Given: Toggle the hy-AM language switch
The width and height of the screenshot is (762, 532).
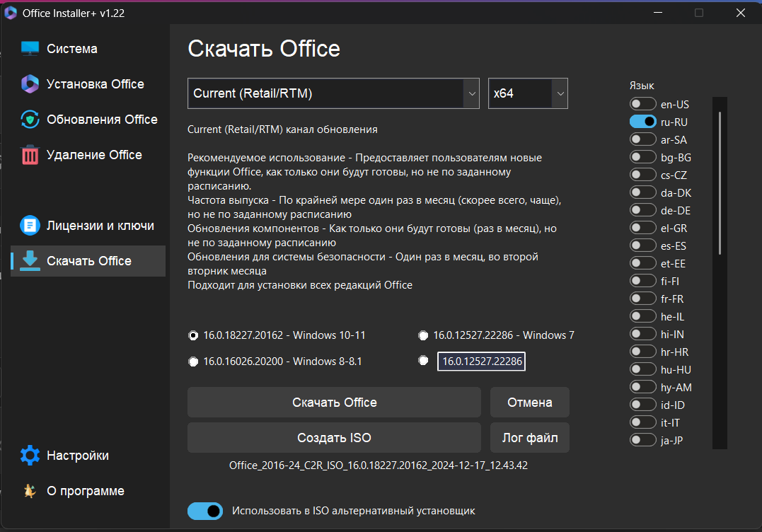Looking at the screenshot, I should (x=643, y=387).
